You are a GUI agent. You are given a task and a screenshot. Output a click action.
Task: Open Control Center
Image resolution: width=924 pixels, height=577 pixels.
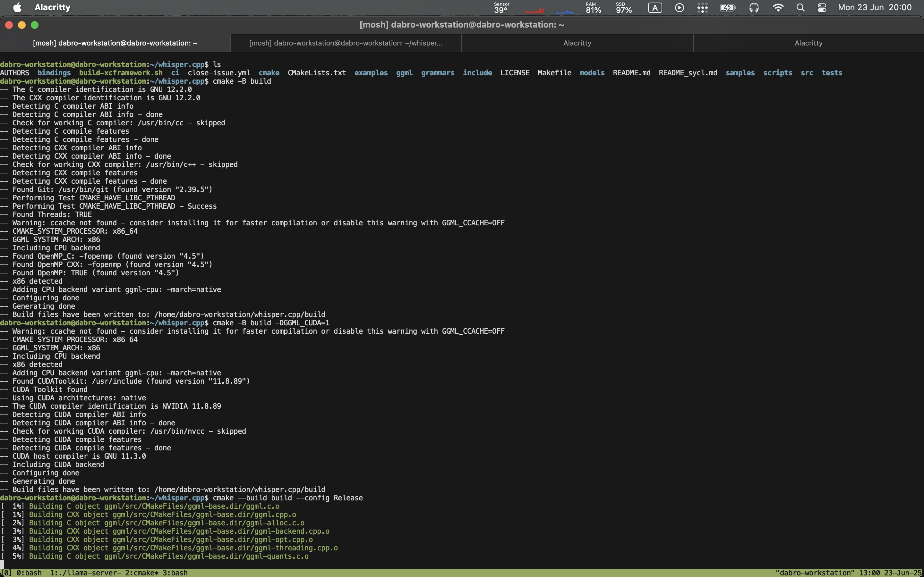(822, 8)
